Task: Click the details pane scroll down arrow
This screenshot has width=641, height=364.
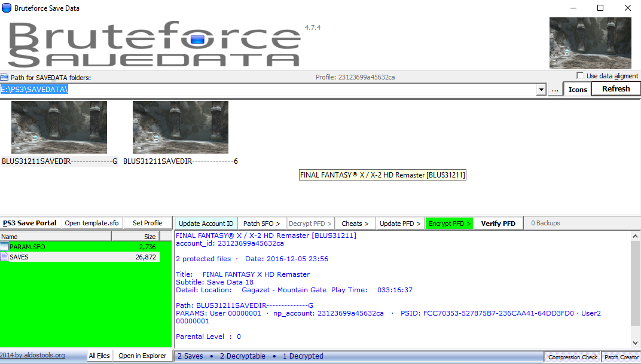Action: click(x=635, y=342)
